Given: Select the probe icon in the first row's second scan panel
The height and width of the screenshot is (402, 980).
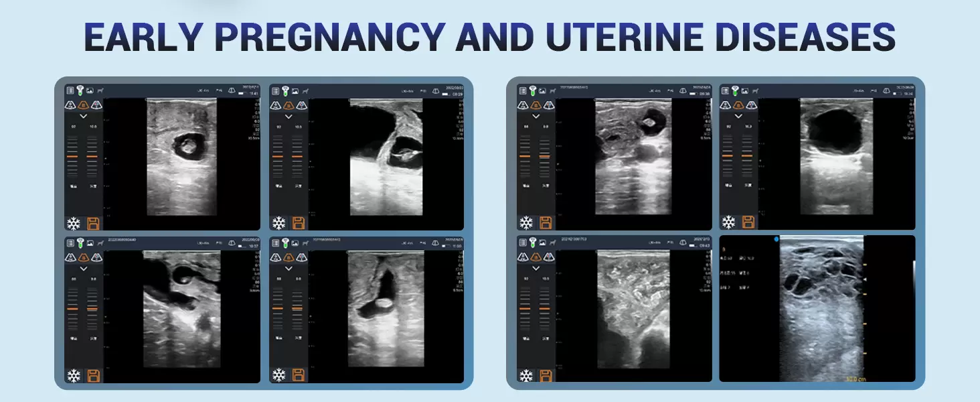Looking at the screenshot, I should click(284, 90).
